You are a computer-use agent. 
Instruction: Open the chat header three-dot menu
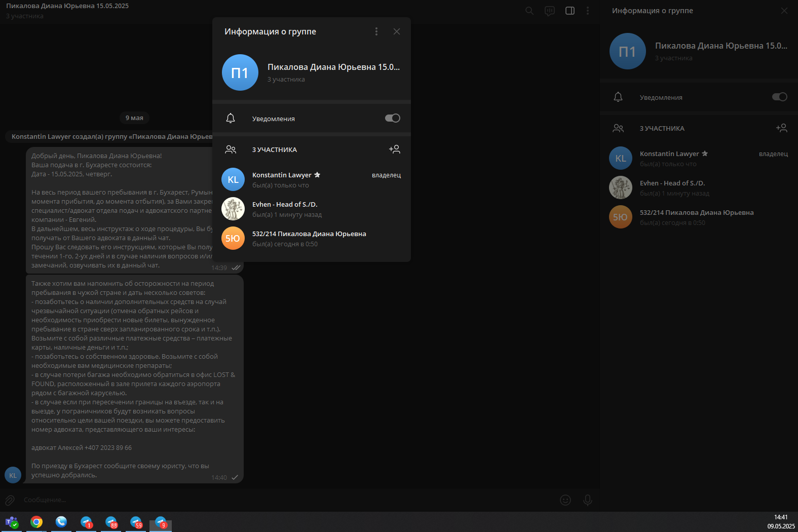pyautogui.click(x=588, y=11)
